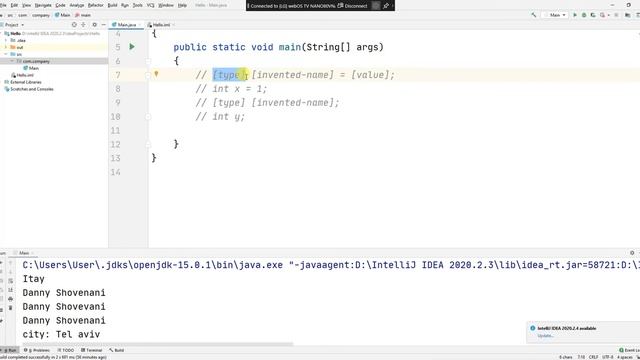This screenshot has height=360, width=640.
Task: Open the Tools menu
Action: (138, 5)
